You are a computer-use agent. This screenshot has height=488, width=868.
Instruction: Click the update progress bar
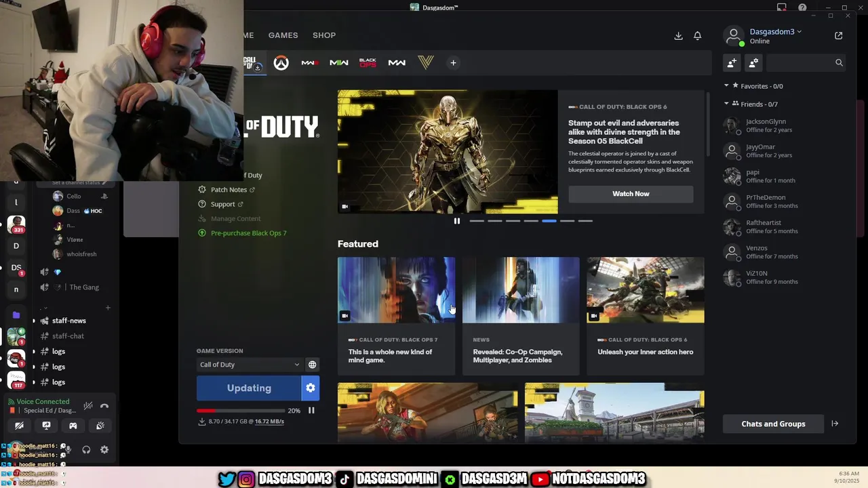239,411
